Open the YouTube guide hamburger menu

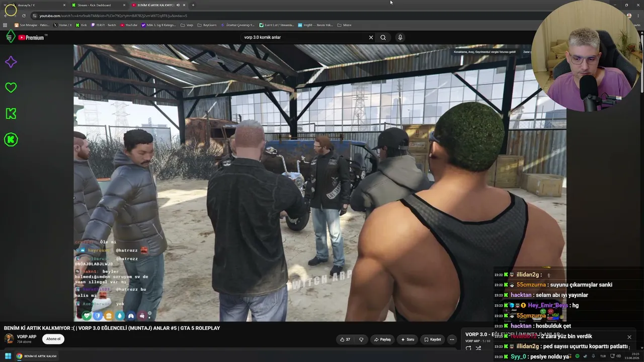pyautogui.click(x=9, y=37)
